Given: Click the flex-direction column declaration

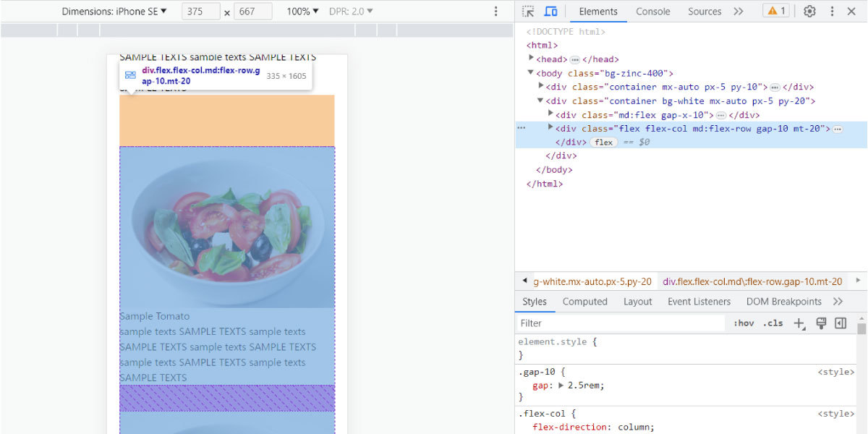Looking at the screenshot, I should 593,427.
